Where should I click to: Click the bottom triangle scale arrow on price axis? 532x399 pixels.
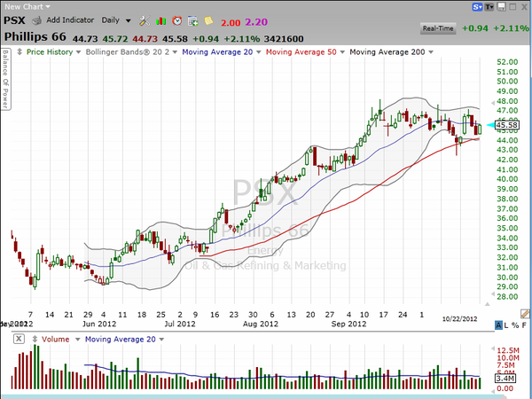click(493, 294)
